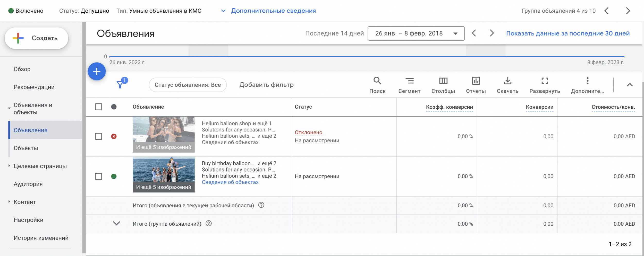644x256 pixels.
Task: Click the Развернуть fullscreen icon
Action: coord(544,81)
